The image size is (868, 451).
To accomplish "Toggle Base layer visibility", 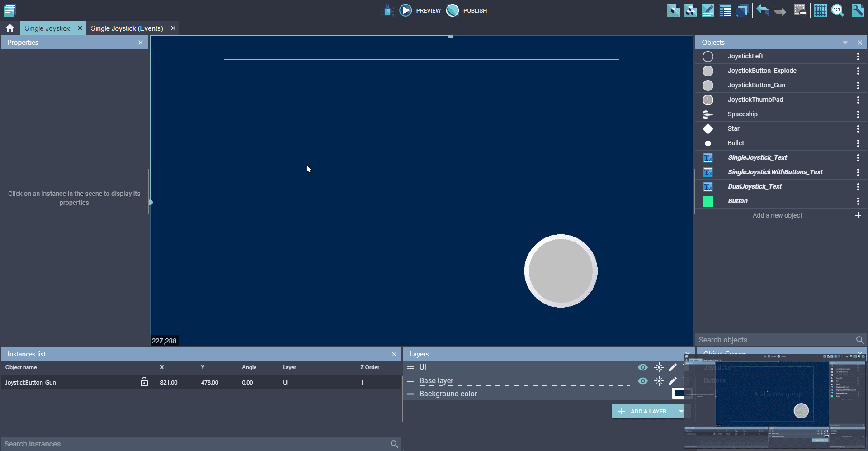I will pyautogui.click(x=642, y=381).
